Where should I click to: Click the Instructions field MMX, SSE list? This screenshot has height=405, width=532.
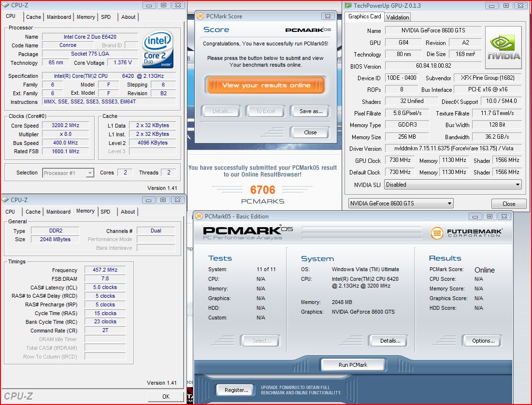[x=109, y=101]
